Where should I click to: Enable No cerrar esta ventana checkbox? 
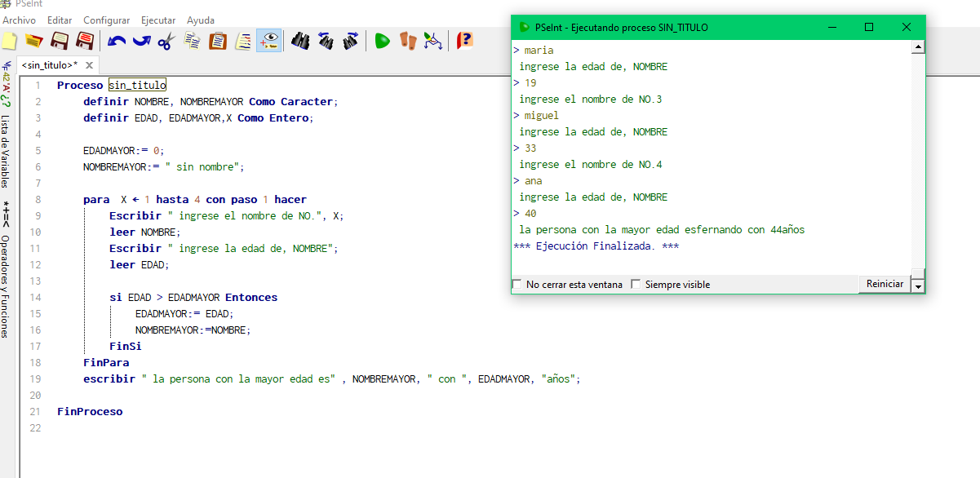click(x=517, y=285)
